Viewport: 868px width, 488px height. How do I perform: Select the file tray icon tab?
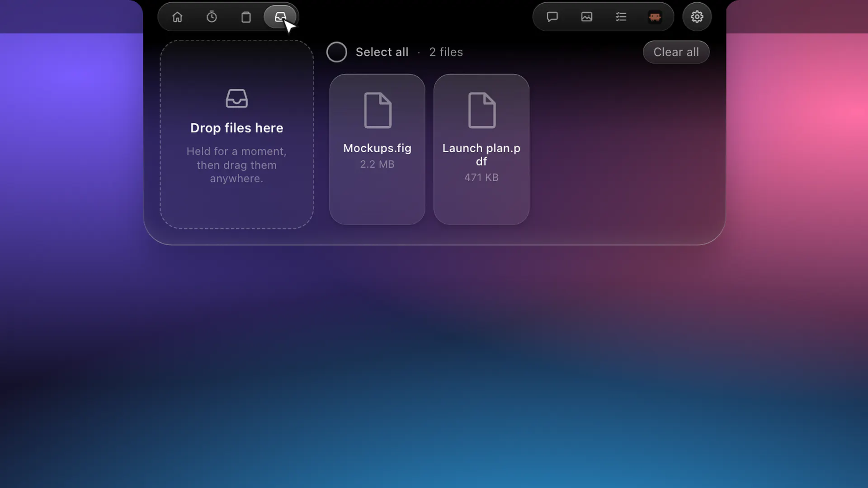[x=280, y=17]
